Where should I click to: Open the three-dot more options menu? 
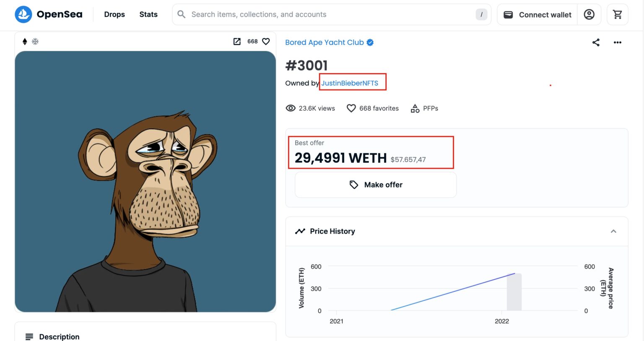click(x=618, y=42)
